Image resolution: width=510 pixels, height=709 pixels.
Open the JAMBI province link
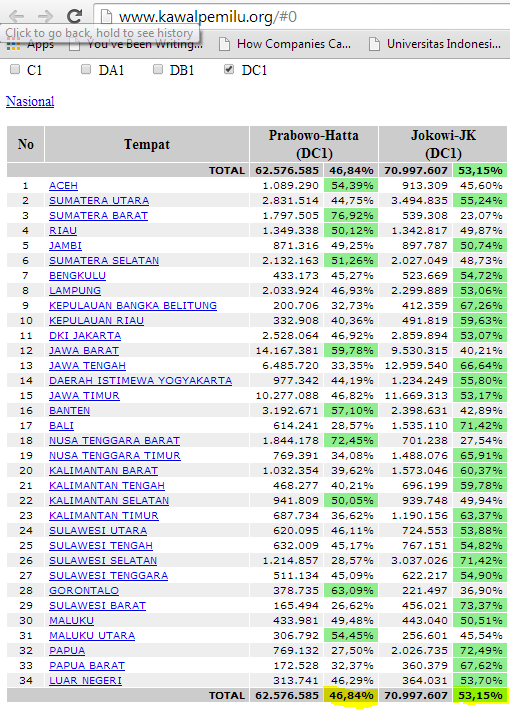pyautogui.click(x=65, y=245)
